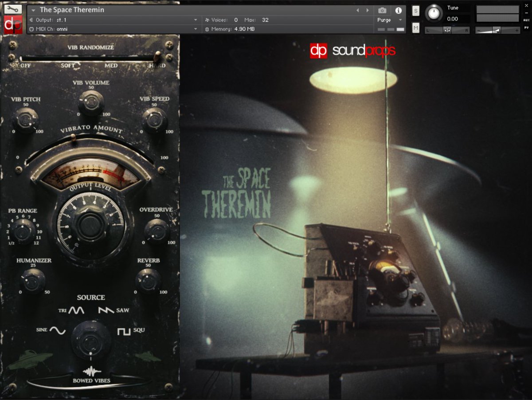Click the Reverb knob
The height and width of the screenshot is (400, 532).
click(148, 280)
